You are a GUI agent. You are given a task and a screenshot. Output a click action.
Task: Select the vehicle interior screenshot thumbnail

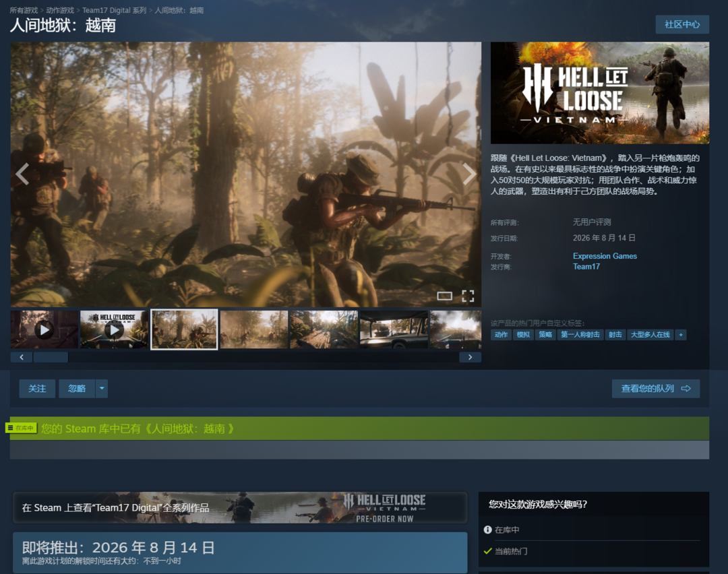click(394, 330)
